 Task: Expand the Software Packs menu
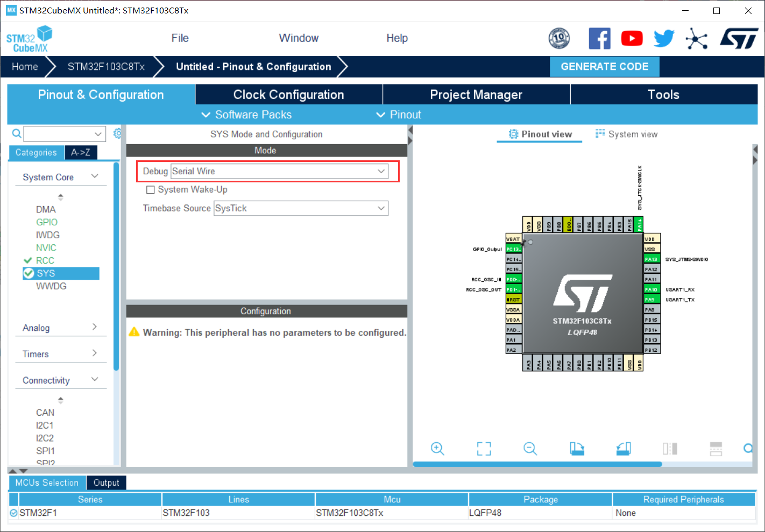246,115
